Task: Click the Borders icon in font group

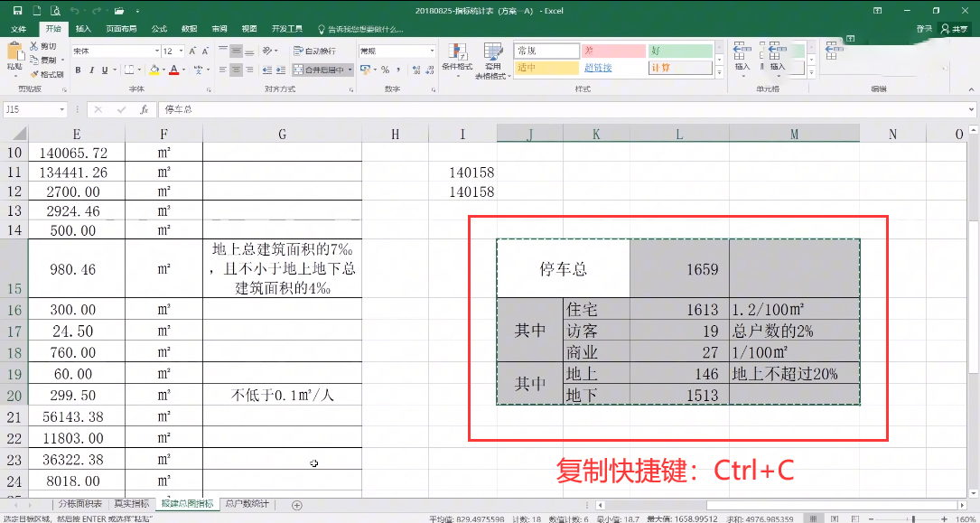Action: pos(128,70)
